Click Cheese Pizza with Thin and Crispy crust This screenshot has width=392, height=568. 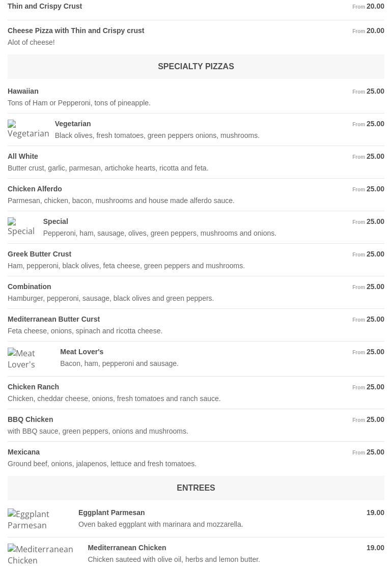pyautogui.click(x=76, y=31)
